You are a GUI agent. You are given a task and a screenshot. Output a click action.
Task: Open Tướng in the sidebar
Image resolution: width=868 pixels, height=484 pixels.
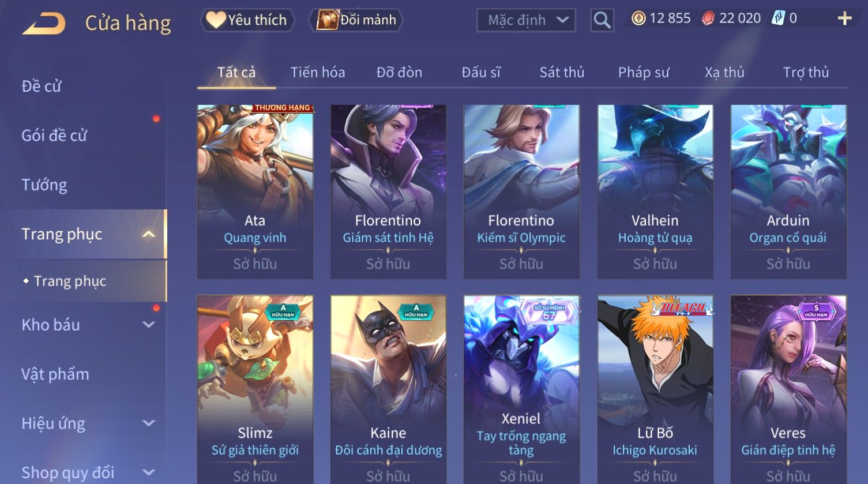(44, 185)
